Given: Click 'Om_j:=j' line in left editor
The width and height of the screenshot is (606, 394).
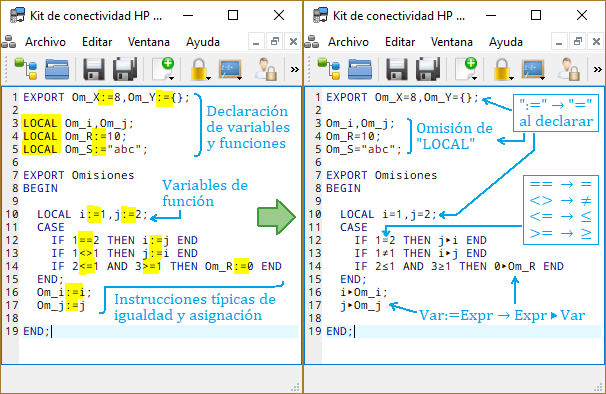Looking at the screenshot, I should (x=61, y=306).
